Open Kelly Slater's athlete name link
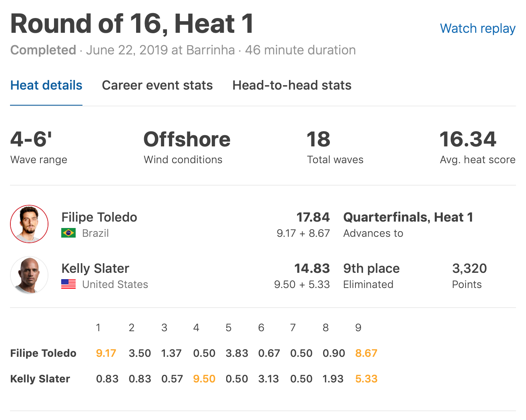 [x=95, y=268]
